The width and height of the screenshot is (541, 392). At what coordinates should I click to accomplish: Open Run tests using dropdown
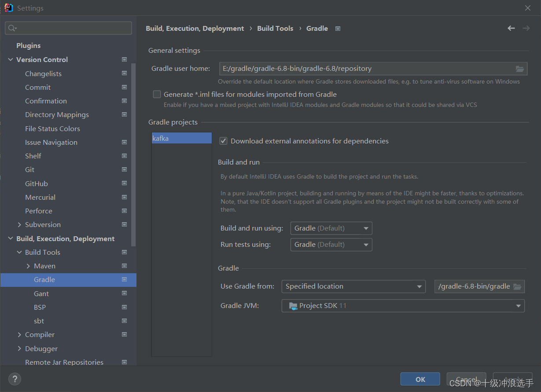point(331,245)
